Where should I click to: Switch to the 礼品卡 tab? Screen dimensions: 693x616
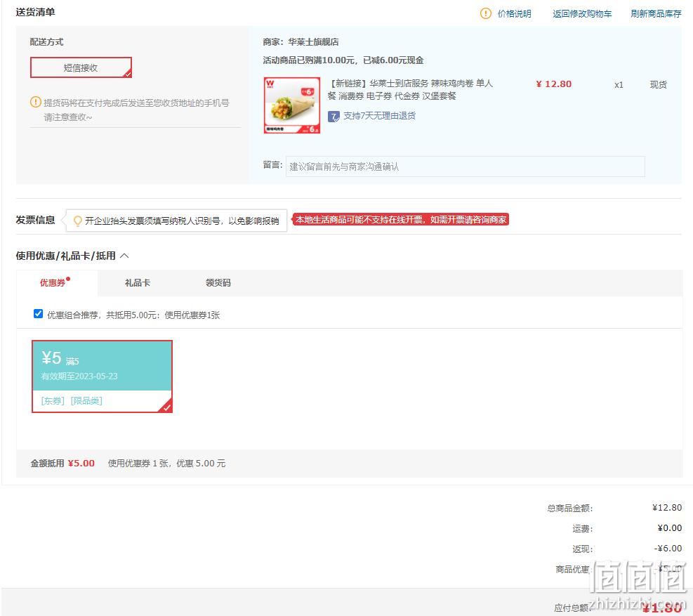[138, 282]
